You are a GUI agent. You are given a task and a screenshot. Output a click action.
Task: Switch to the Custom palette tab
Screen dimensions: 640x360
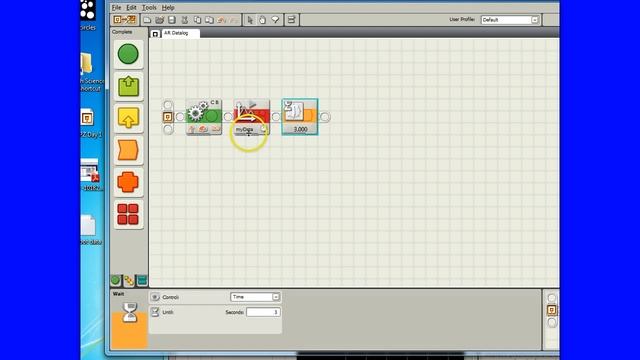142,280
